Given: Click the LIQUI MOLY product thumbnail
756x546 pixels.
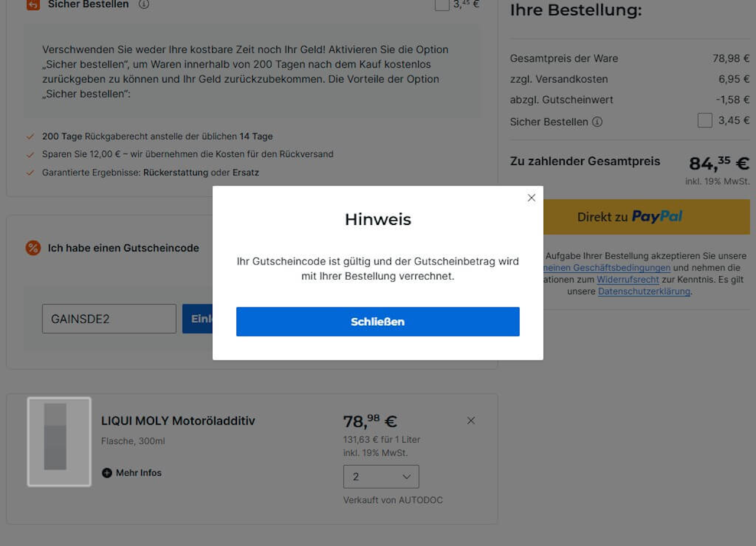Looking at the screenshot, I should pyautogui.click(x=59, y=442).
